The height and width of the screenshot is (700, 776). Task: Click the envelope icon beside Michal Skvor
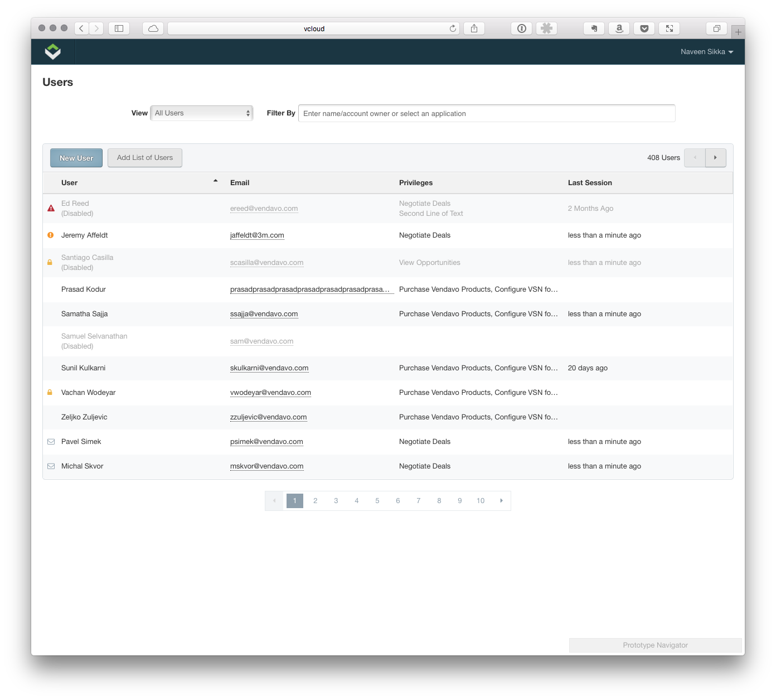click(51, 466)
